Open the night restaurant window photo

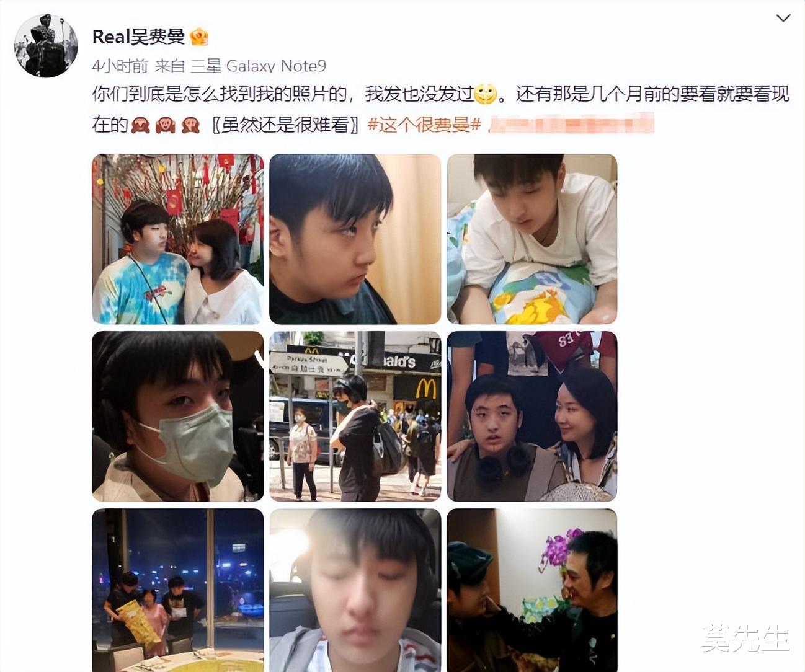pos(178,590)
